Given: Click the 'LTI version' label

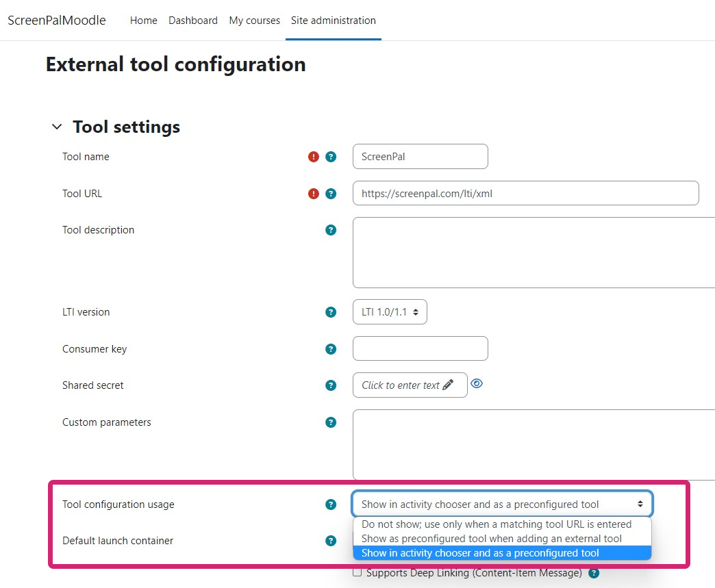Looking at the screenshot, I should tap(86, 312).
